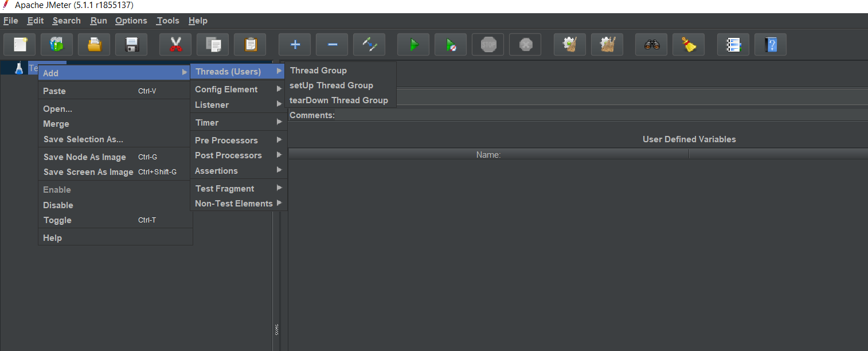Select Save Node As Image
Screen dimensions: 868x351
(84, 157)
